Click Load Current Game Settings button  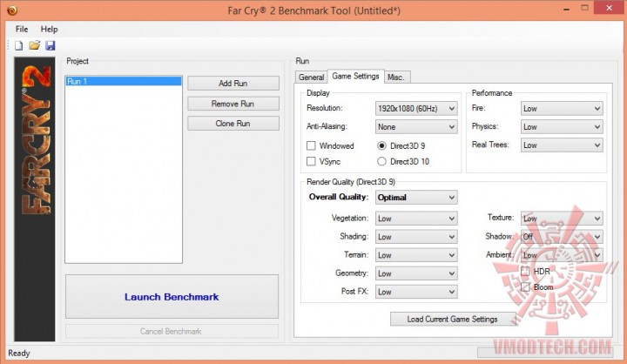452,320
